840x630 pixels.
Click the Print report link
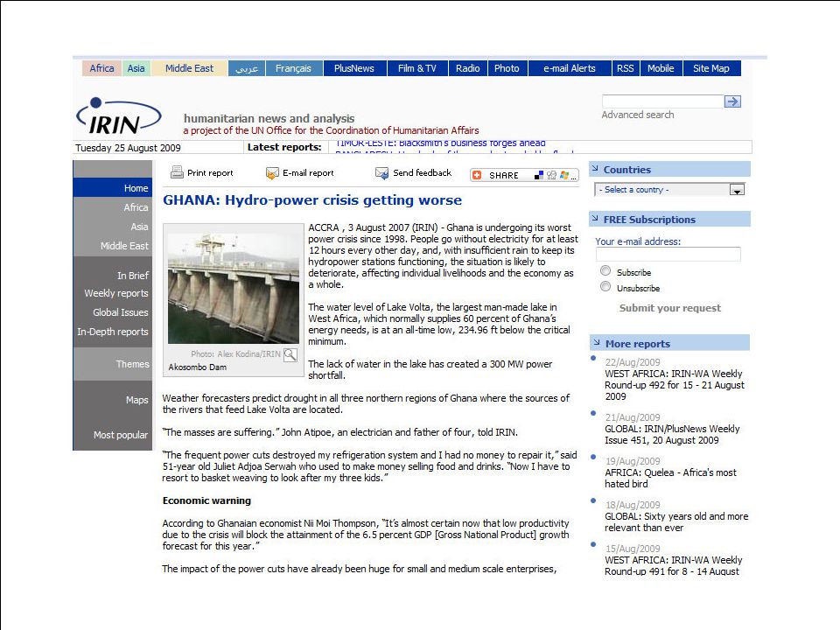click(x=210, y=173)
